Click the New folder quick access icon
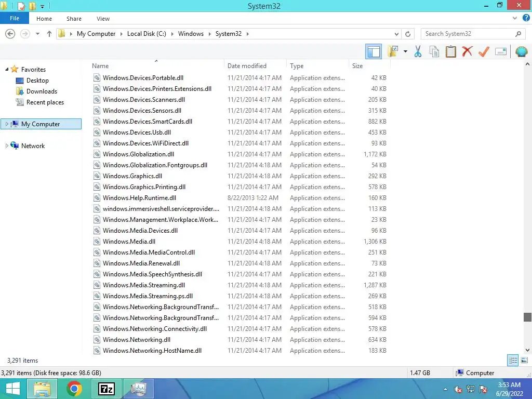Image resolution: width=532 pixels, height=399 pixels. pyautogui.click(x=32, y=6)
